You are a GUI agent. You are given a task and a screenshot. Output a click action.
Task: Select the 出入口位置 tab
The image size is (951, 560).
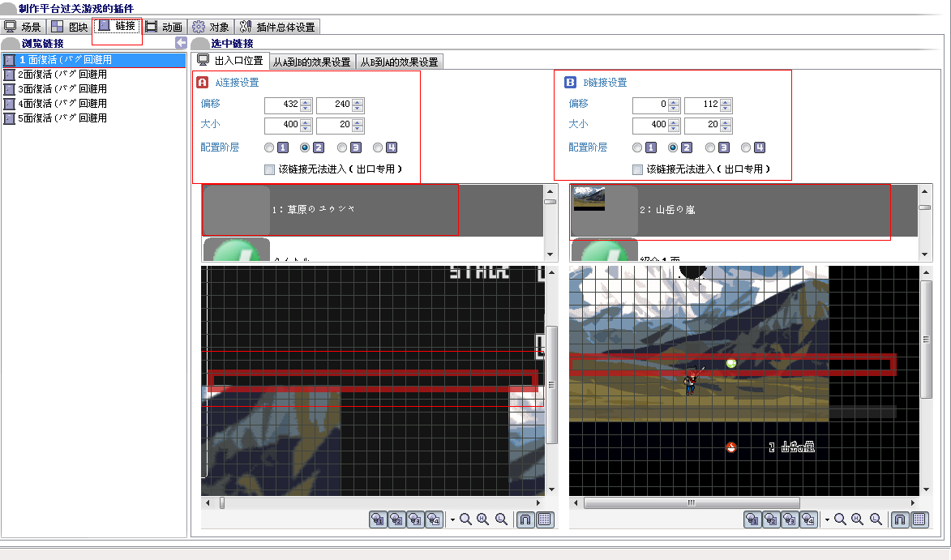[231, 61]
